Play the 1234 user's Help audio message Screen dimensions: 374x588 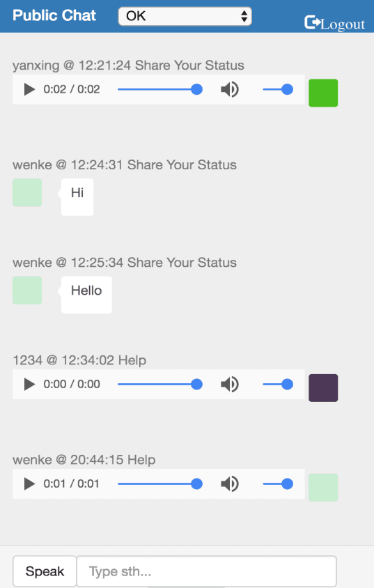tap(30, 385)
